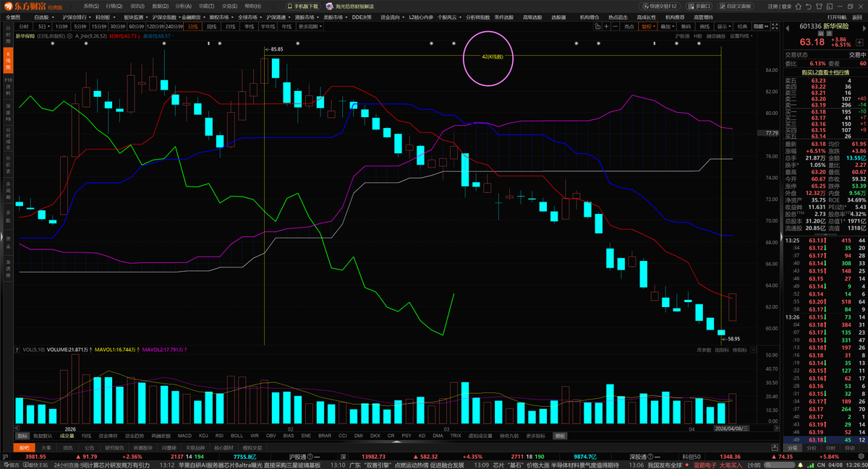Click the 24小时直播 news button
This screenshot has width=868, height=469.
point(66,465)
